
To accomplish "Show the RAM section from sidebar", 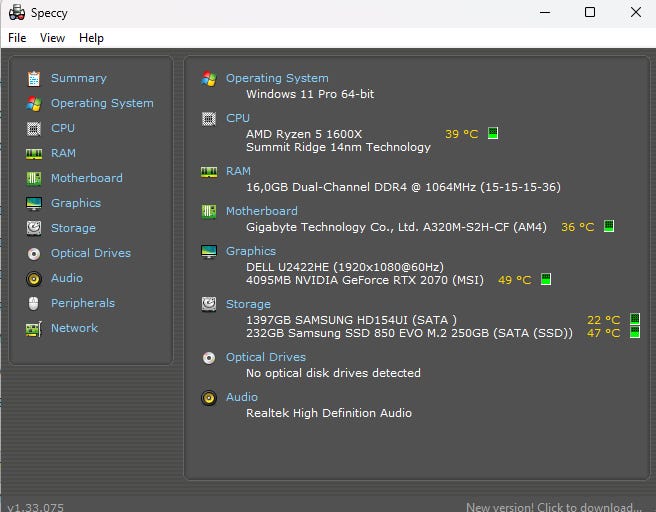I will tap(63, 153).
